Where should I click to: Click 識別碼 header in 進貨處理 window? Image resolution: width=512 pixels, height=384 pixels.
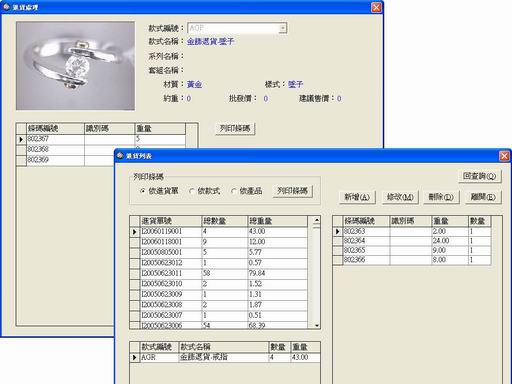point(109,128)
